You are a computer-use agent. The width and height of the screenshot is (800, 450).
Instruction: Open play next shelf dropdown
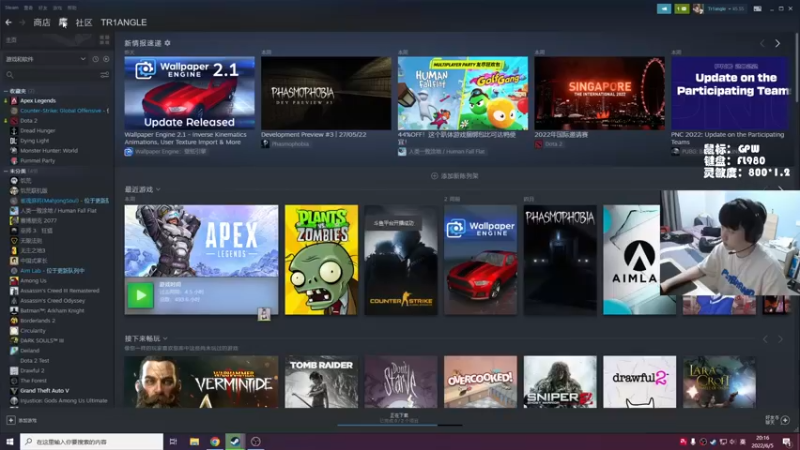pos(165,339)
